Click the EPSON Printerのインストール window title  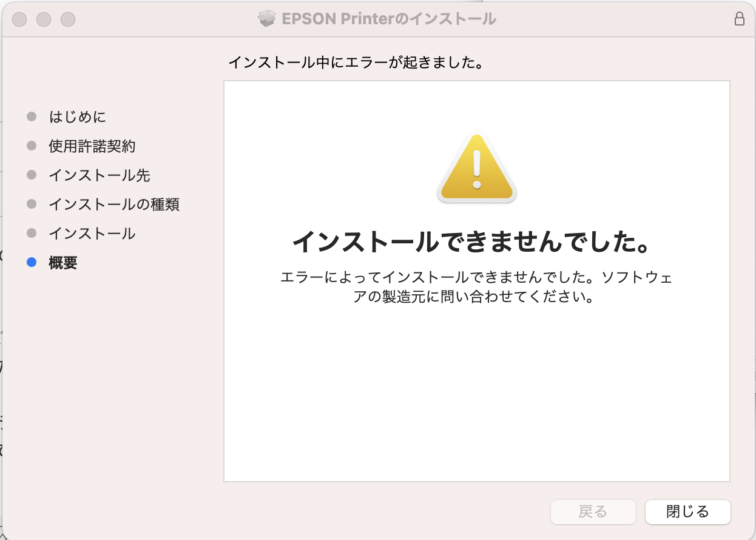(389, 19)
